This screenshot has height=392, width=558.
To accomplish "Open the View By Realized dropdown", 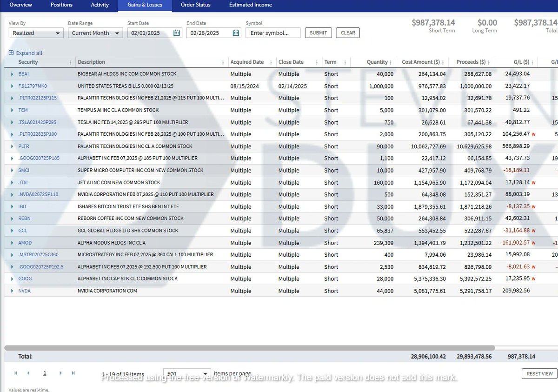I will click(x=36, y=33).
